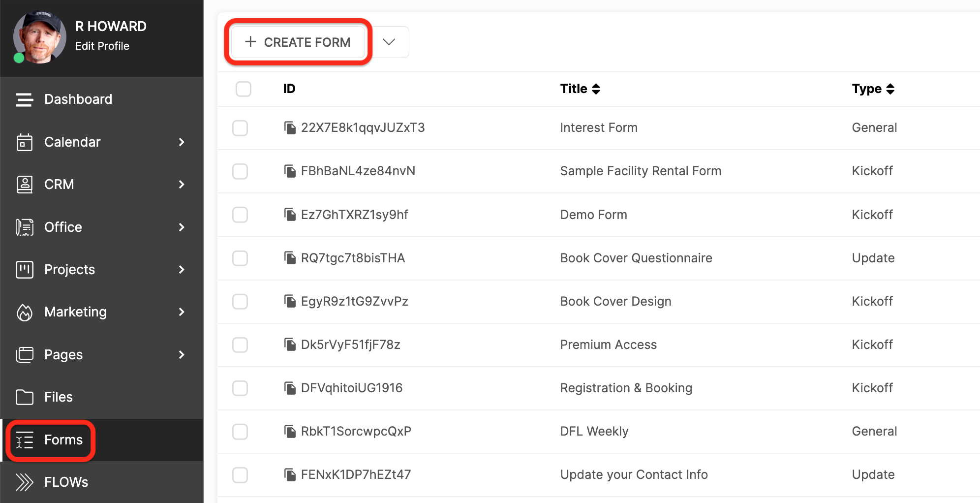Expand the Projects submenu chevron
Screen dimensions: 980x503
pyautogui.click(x=182, y=270)
